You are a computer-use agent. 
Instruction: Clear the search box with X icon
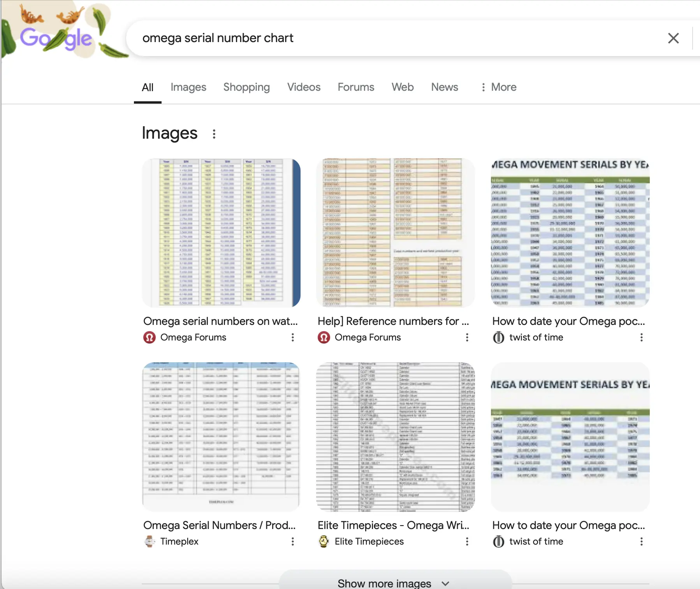pos(673,38)
